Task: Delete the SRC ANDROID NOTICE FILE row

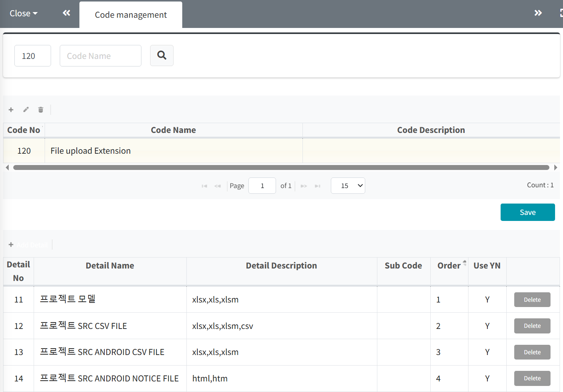Action: pos(532,378)
